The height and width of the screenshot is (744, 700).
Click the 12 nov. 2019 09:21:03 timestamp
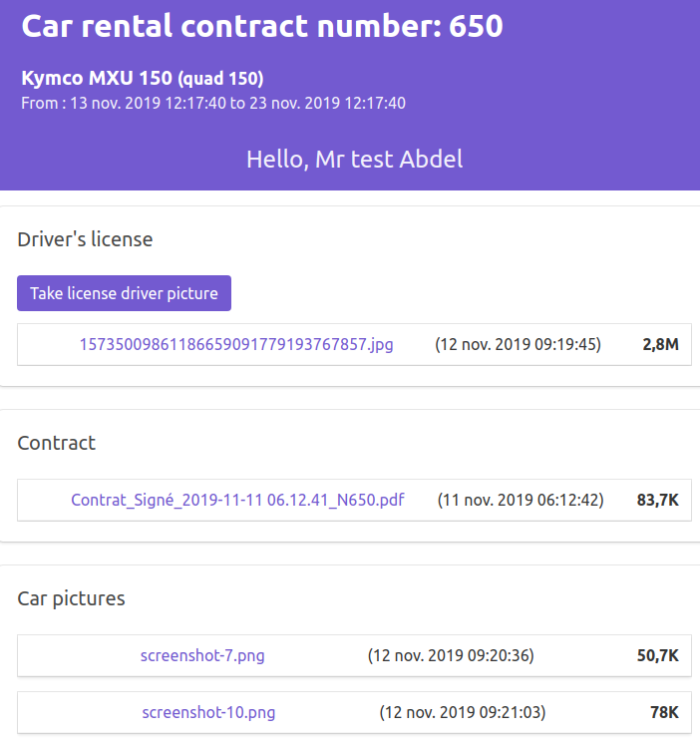tap(463, 713)
